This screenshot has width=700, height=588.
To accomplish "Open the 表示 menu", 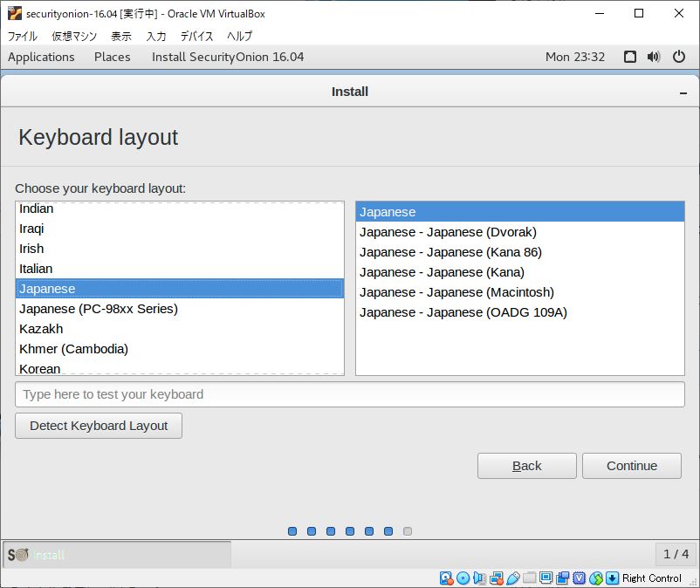I will pyautogui.click(x=121, y=36).
